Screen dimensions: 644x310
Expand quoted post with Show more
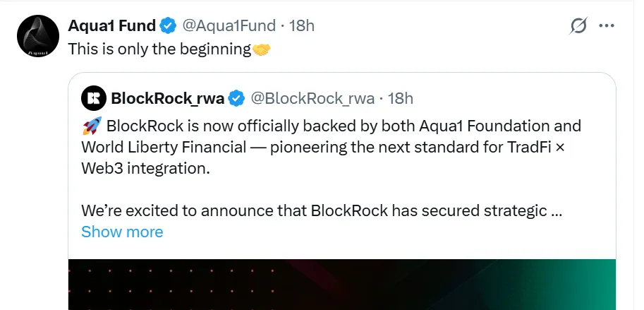[x=122, y=232]
